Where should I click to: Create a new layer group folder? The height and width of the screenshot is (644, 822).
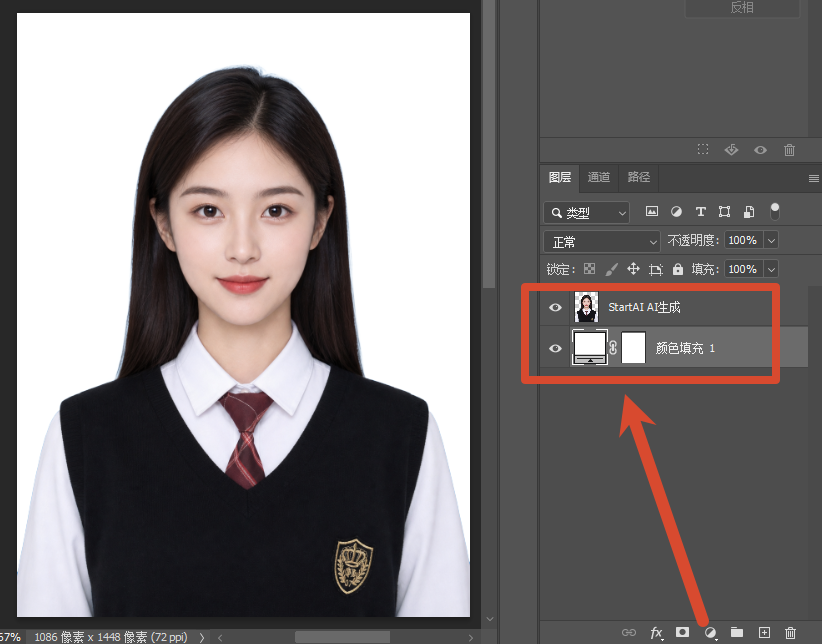(x=737, y=632)
